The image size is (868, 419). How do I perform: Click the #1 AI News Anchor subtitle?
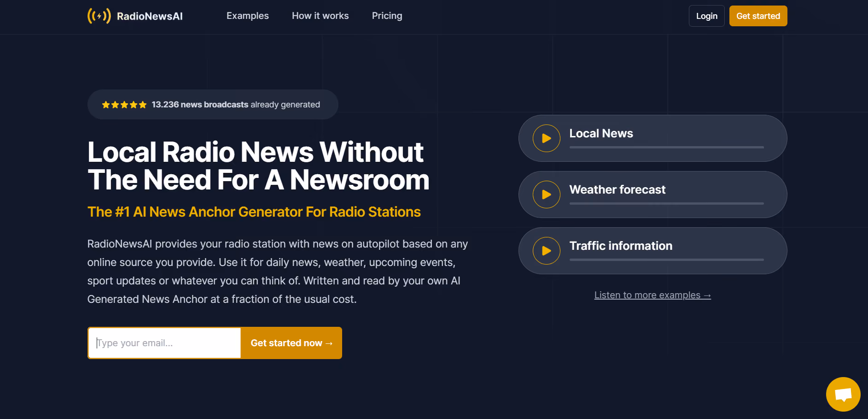(254, 212)
